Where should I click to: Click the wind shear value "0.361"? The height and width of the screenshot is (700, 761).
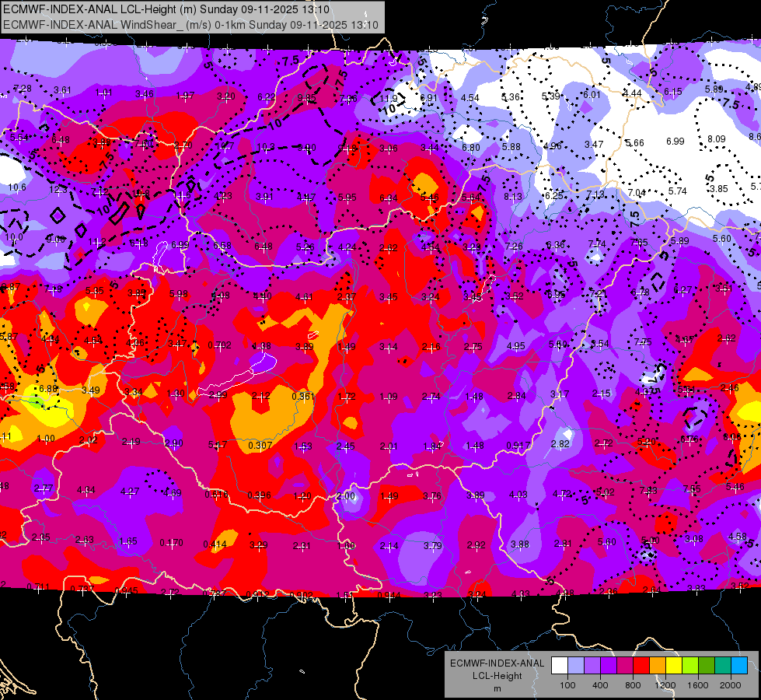(303, 397)
